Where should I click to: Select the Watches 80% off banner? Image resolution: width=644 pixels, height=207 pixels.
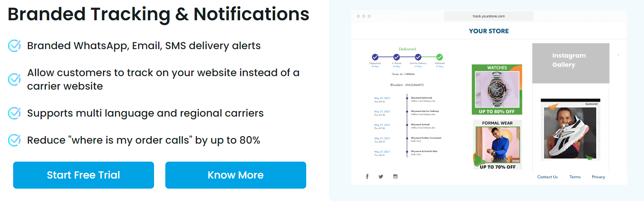coord(497,90)
